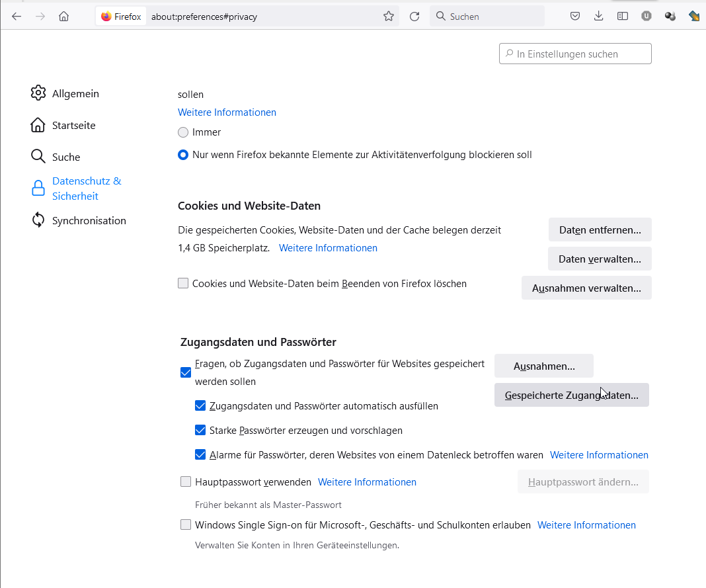Viewport: 706px width, 588px height.
Task: Select the "Immer" radio option
Action: coord(183,132)
